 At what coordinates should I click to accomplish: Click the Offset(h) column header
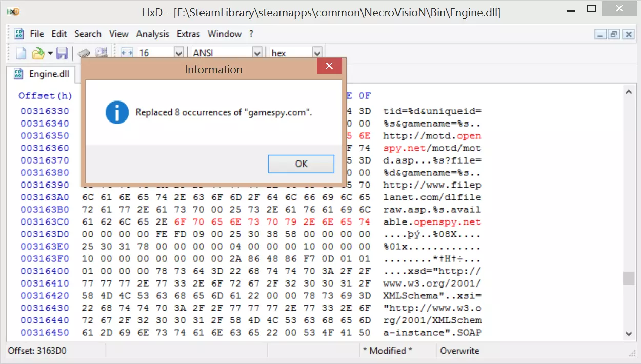[45, 96]
